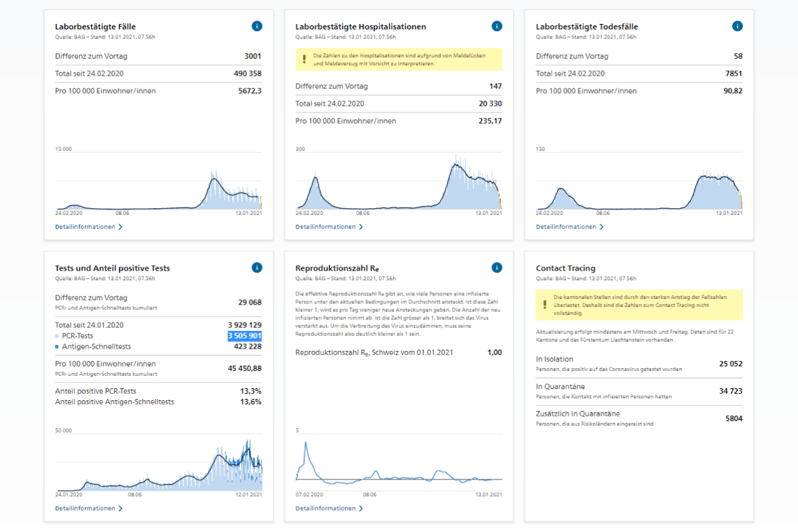Click dark blue Antigen-Schnelltests legend marker
Image resolution: width=798 pixels, height=532 pixels.
[x=57, y=346]
